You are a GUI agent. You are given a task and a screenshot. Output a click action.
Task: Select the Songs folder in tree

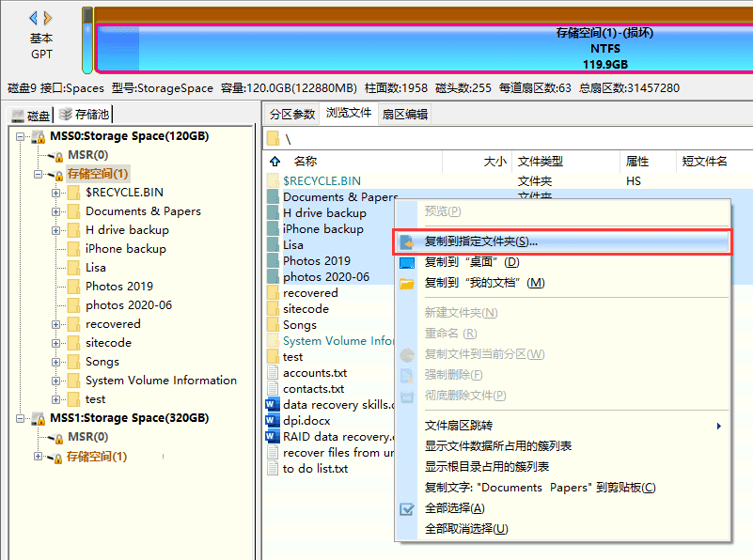(x=102, y=362)
